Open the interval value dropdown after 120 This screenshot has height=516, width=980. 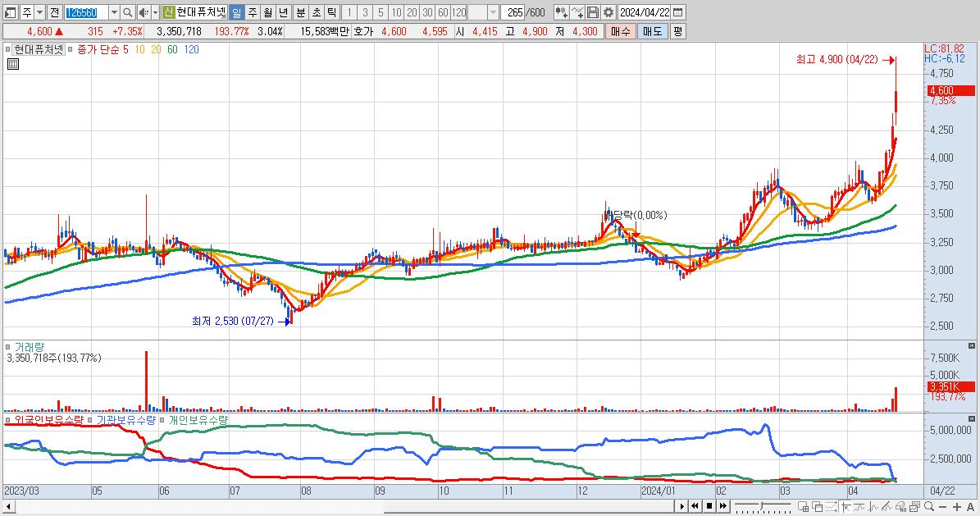(493, 12)
